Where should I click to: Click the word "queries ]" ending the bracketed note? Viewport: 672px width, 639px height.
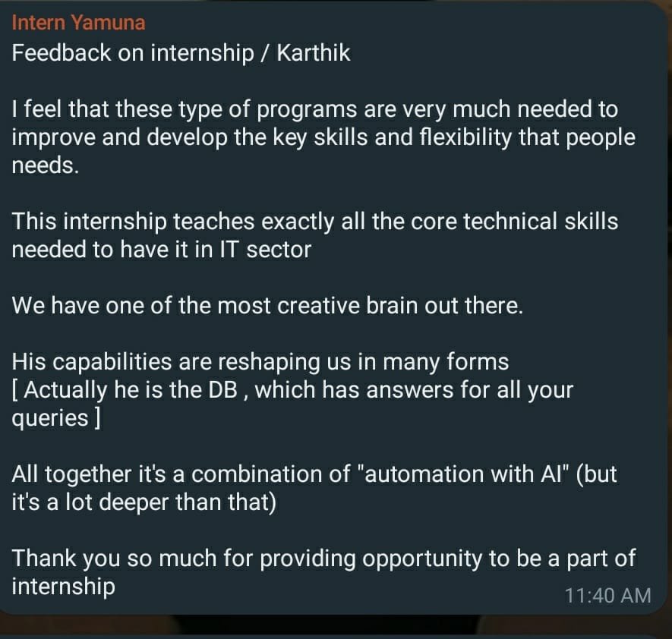56,418
